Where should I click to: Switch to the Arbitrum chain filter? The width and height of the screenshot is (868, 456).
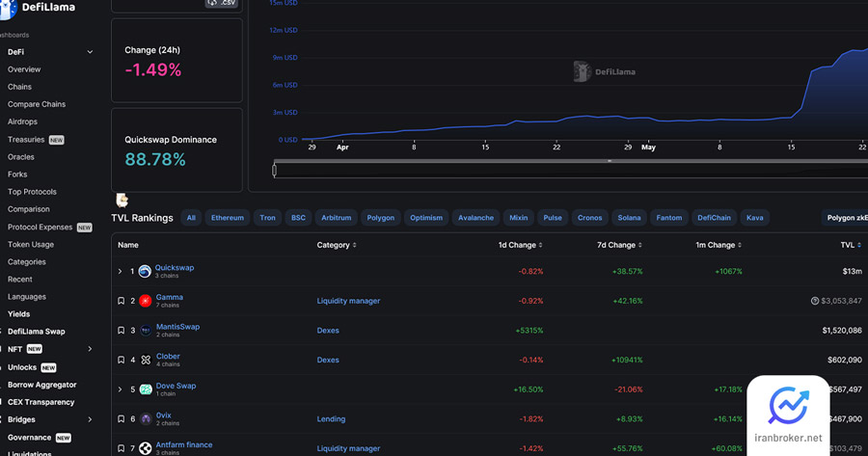pyautogui.click(x=336, y=218)
